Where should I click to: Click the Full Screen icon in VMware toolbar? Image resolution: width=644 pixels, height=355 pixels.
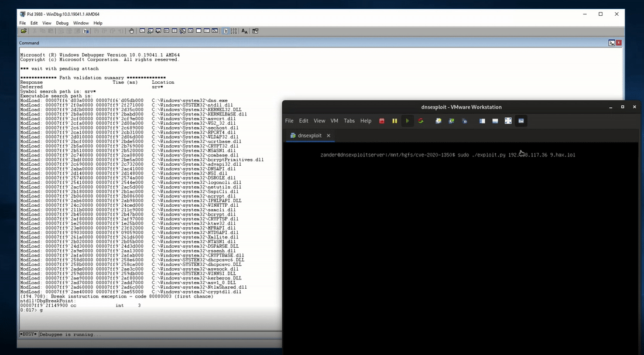508,121
